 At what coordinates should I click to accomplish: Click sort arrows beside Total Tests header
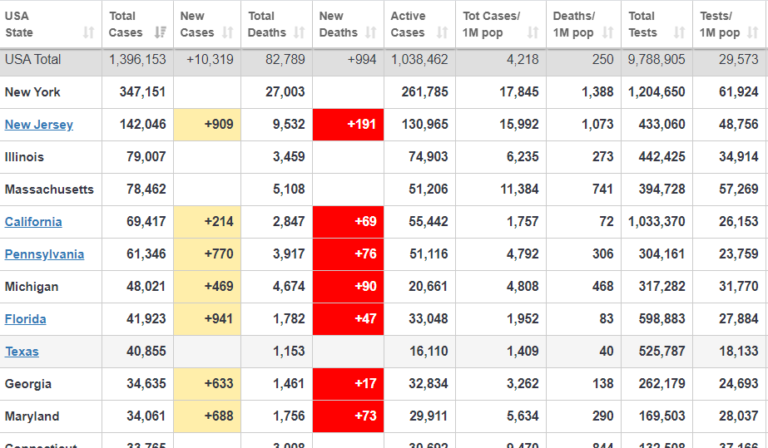pos(678,33)
